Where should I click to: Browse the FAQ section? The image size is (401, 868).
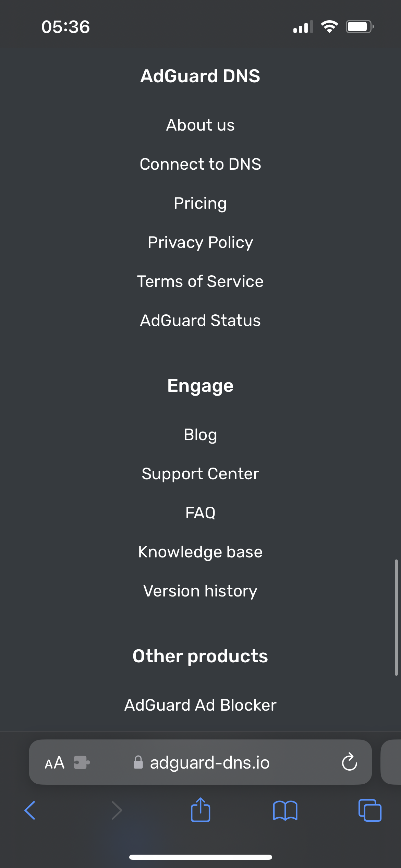pyautogui.click(x=200, y=513)
